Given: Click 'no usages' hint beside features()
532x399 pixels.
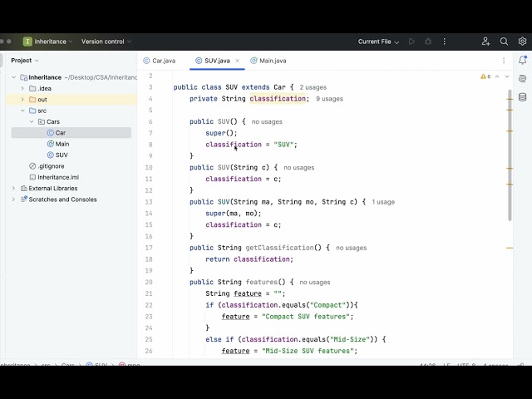Looking at the screenshot, I should coord(315,283).
